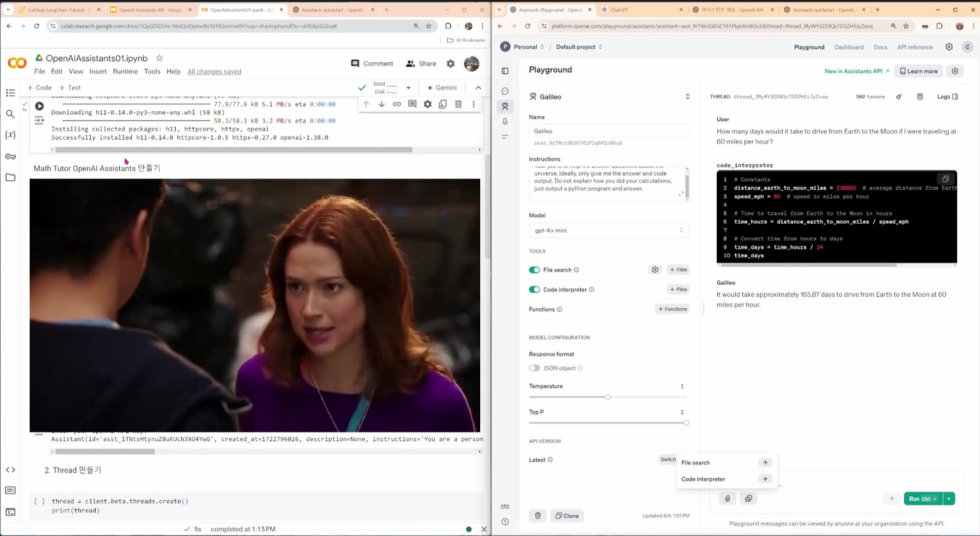
Task: Open Colab table of contents sidebar icon
Action: pyautogui.click(x=10, y=93)
